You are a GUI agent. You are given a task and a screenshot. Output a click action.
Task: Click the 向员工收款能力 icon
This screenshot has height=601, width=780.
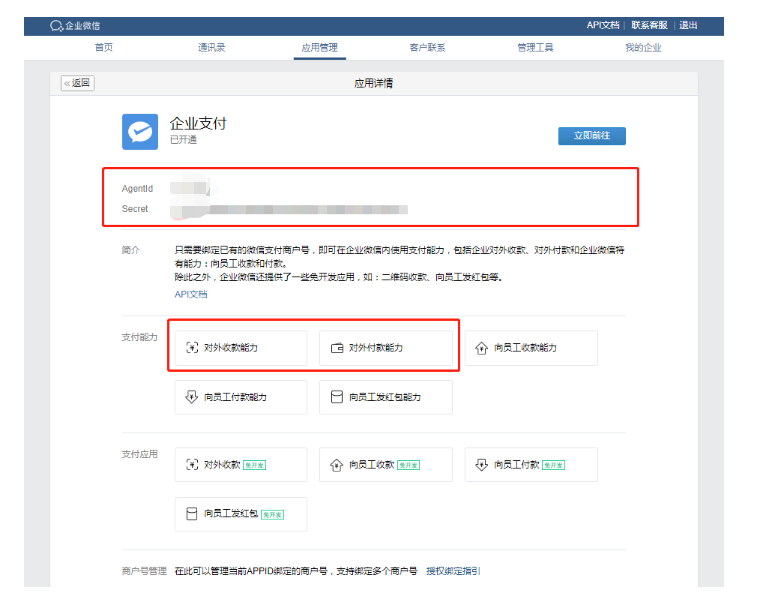pyautogui.click(x=482, y=348)
